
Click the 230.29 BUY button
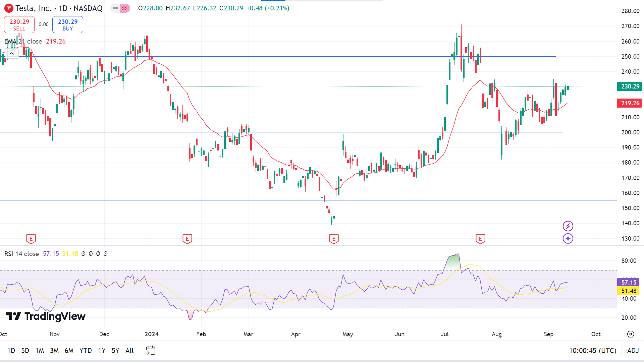tap(68, 24)
